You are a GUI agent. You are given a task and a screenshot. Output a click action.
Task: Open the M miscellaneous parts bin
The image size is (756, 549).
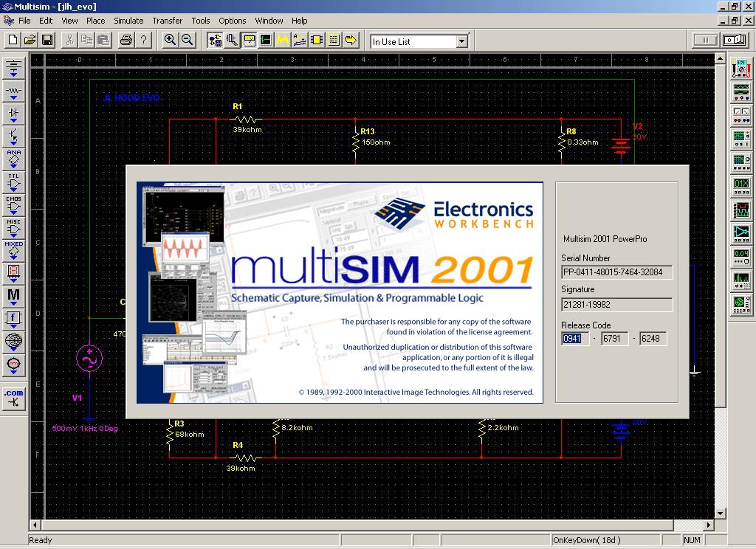(13, 296)
